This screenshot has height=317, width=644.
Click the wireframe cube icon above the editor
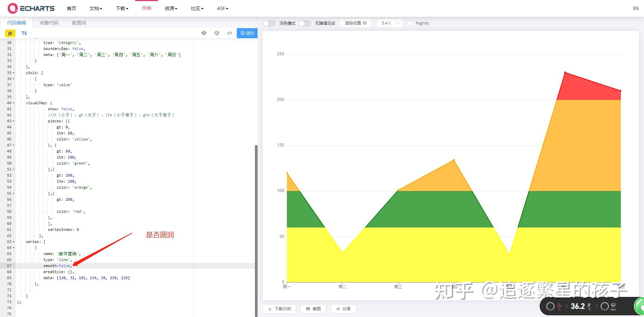(x=204, y=33)
